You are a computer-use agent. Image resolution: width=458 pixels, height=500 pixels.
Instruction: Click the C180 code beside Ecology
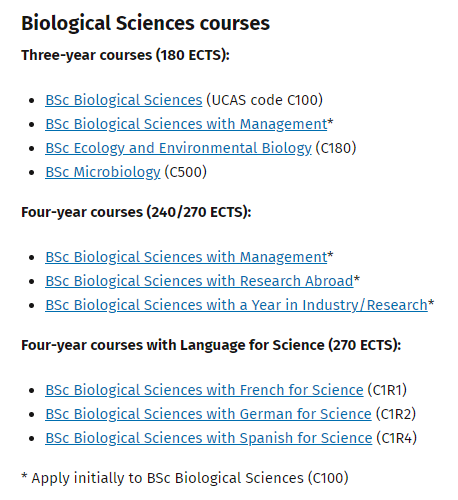336,148
